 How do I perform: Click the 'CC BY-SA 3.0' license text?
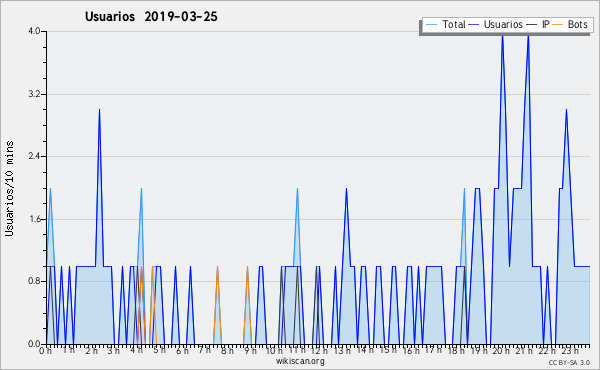569,362
